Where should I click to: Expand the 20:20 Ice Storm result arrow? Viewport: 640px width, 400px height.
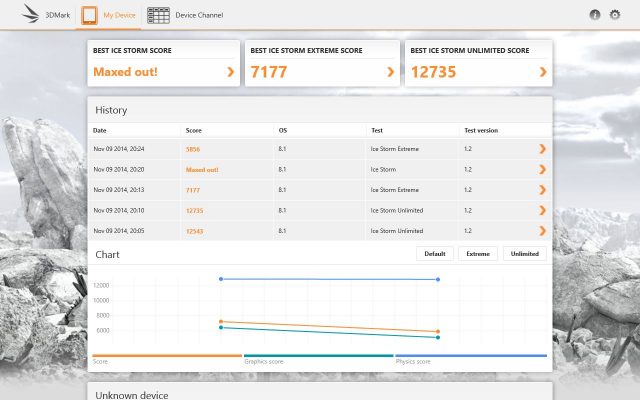pyautogui.click(x=542, y=169)
